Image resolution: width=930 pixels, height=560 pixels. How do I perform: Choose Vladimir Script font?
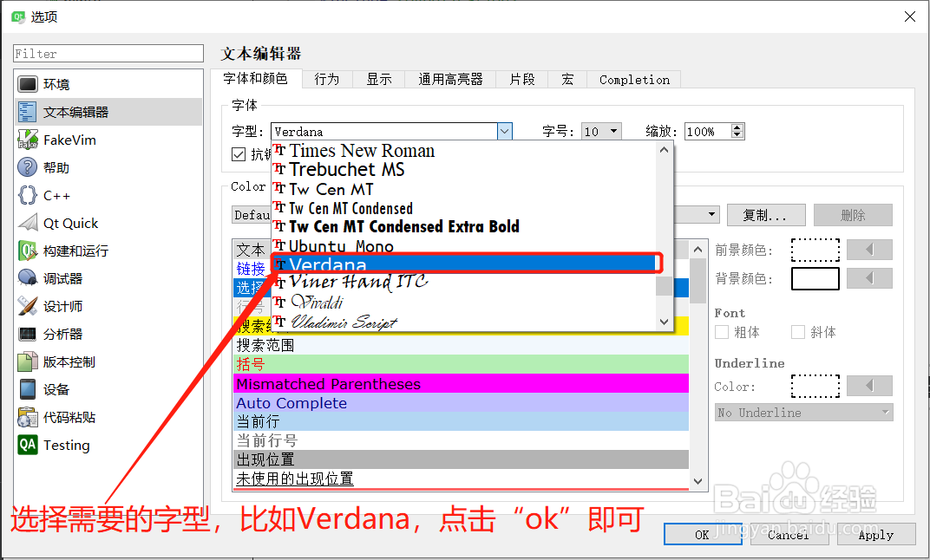(x=464, y=322)
